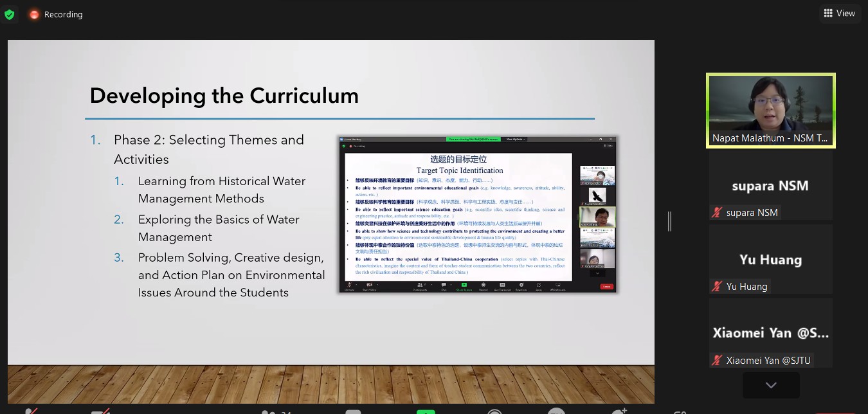
Task: Open the Participants panel from toolbar
Action: [270, 411]
